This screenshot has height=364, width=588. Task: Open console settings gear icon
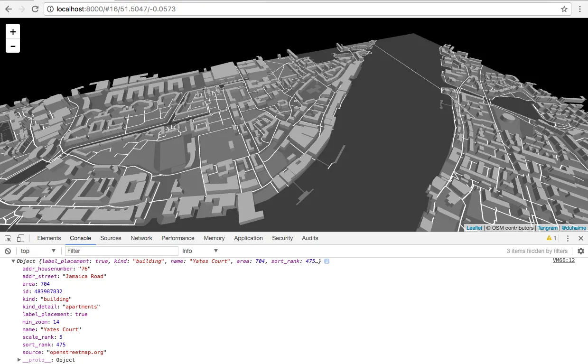pos(580,251)
